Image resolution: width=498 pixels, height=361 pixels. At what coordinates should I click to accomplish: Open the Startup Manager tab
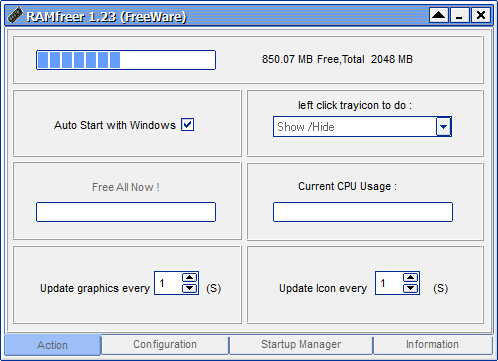pos(301,344)
